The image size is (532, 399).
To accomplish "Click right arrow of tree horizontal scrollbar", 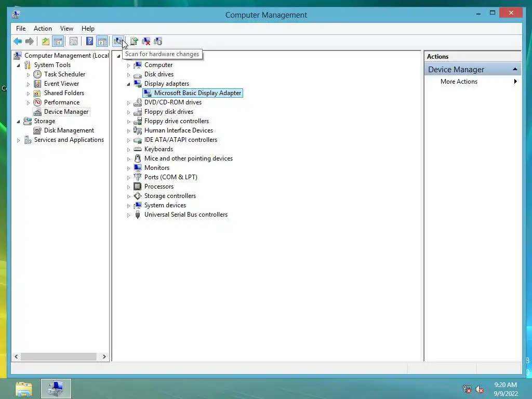I will point(104,356).
